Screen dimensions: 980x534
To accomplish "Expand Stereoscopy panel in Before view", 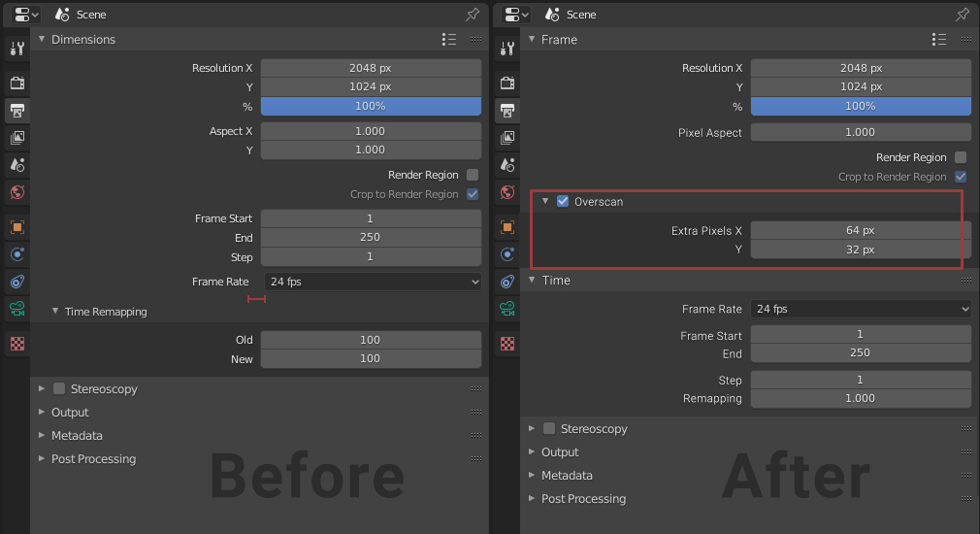I will tap(42, 388).
